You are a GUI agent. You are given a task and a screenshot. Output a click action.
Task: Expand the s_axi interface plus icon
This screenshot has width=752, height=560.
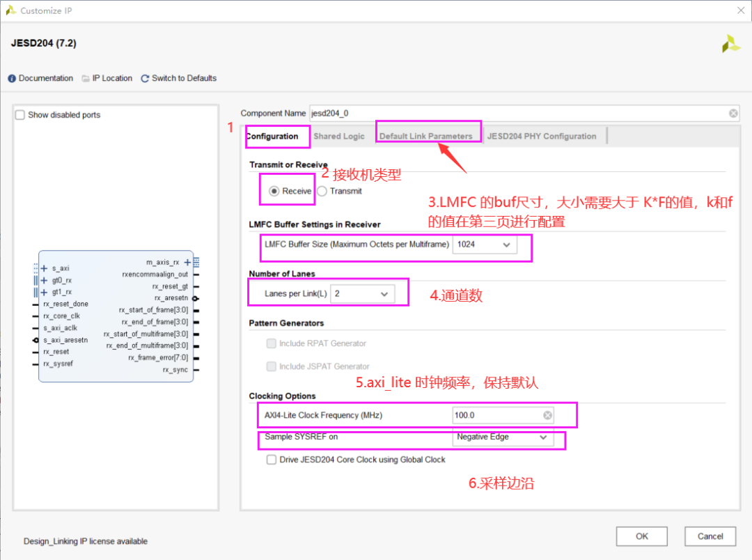(x=44, y=268)
